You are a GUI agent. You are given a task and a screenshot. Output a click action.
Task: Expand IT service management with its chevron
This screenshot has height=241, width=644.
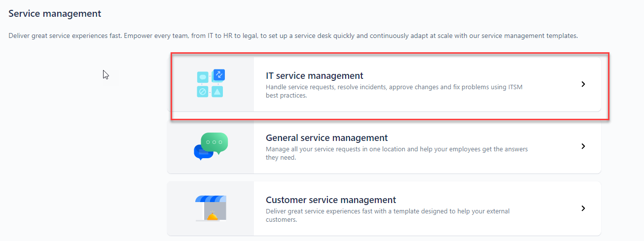tap(583, 84)
